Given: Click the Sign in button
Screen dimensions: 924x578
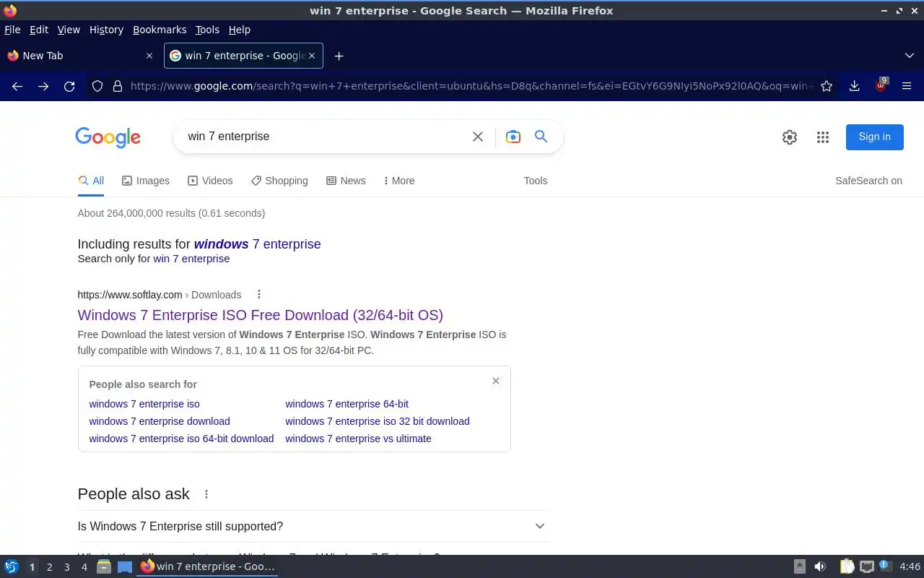Looking at the screenshot, I should (x=874, y=137).
